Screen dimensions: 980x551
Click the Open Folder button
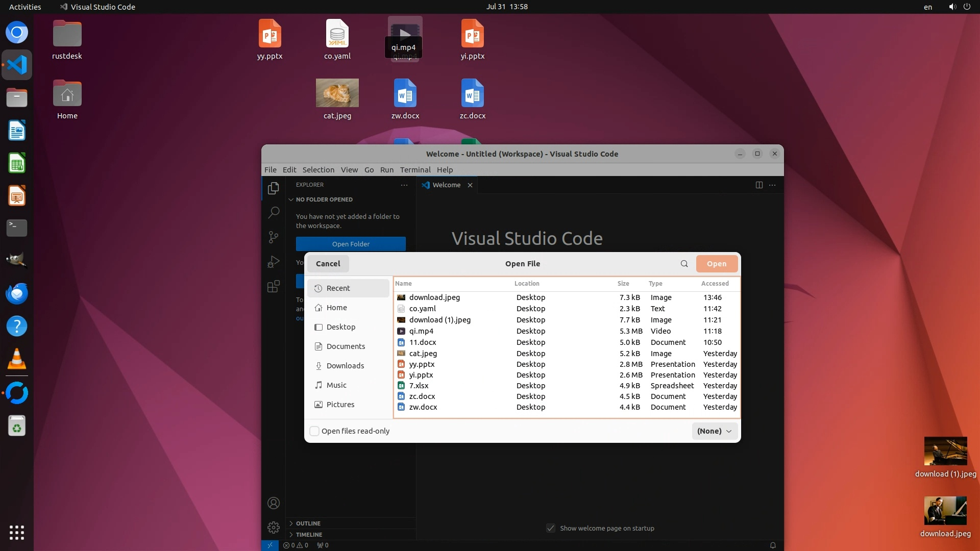click(x=351, y=244)
